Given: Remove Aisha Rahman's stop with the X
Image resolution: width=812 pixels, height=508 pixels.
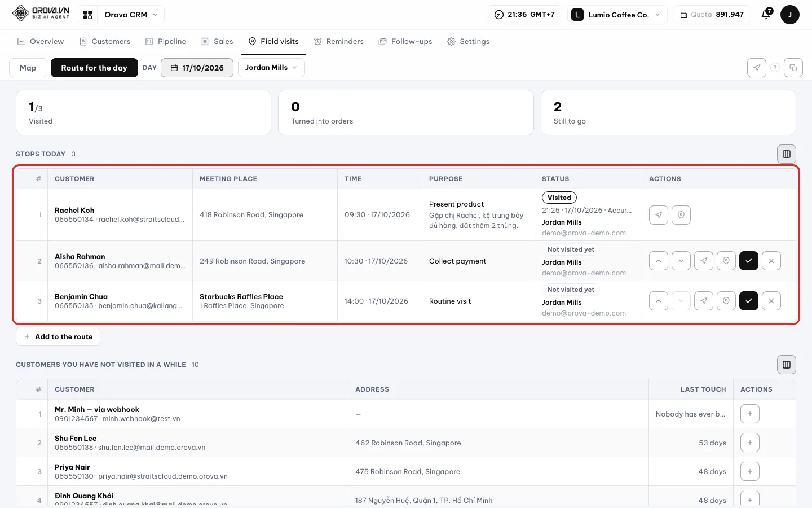Looking at the screenshot, I should pos(771,261).
